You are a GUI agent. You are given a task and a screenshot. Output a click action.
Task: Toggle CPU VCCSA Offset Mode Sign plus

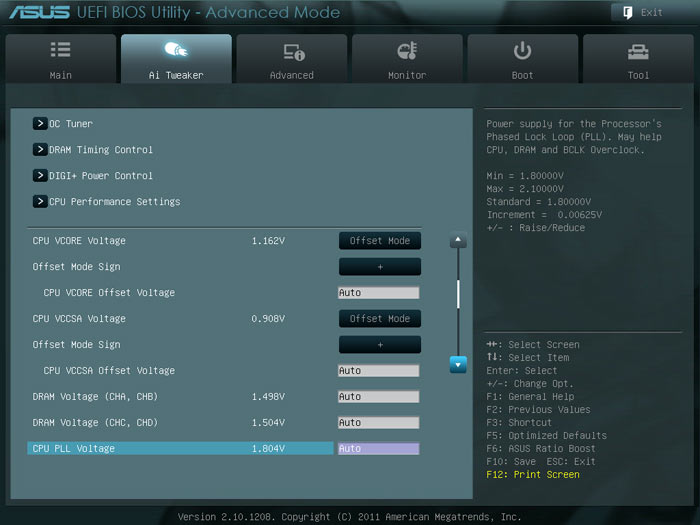(x=379, y=345)
